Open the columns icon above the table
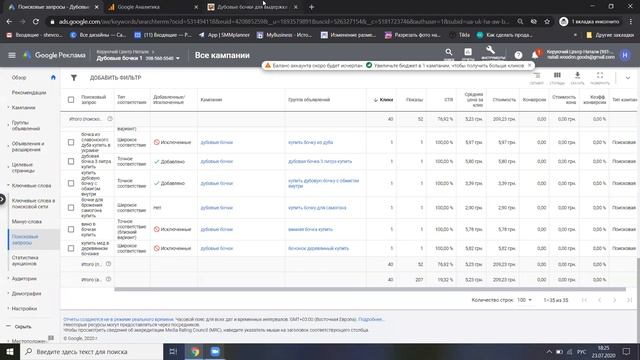 click(x=557, y=75)
